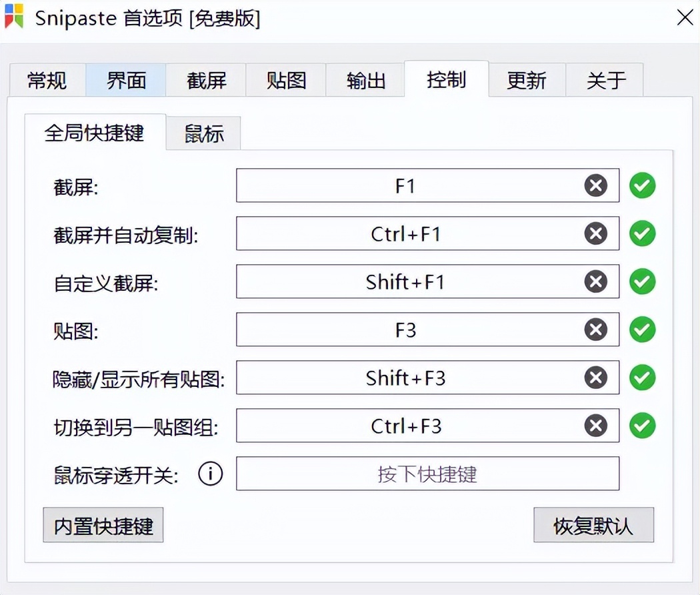The height and width of the screenshot is (595, 700).
Task: Open the 更新 tab
Action: (x=527, y=80)
